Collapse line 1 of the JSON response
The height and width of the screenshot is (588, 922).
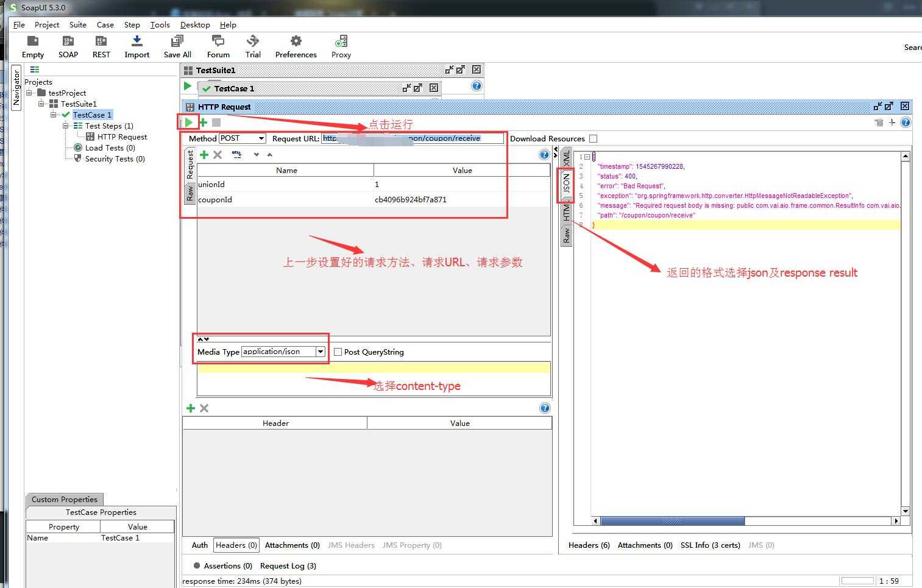click(x=587, y=157)
